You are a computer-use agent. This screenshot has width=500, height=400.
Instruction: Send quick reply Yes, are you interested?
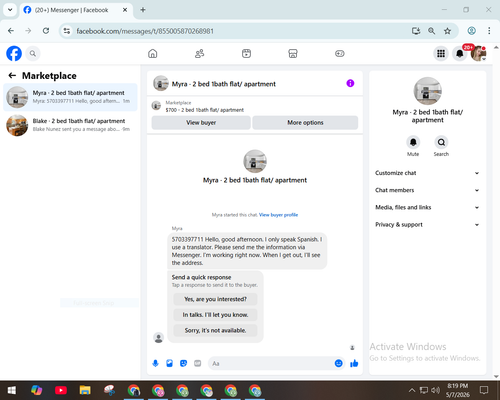click(x=215, y=299)
